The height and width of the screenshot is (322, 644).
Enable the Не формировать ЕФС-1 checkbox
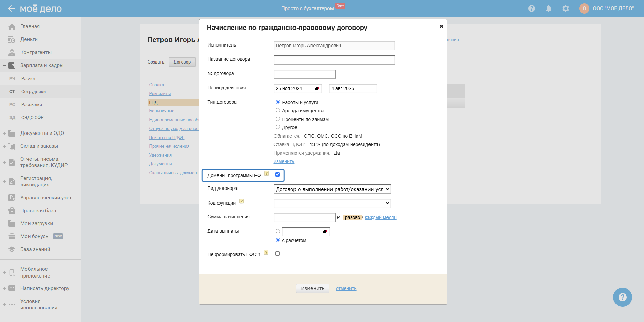click(277, 254)
